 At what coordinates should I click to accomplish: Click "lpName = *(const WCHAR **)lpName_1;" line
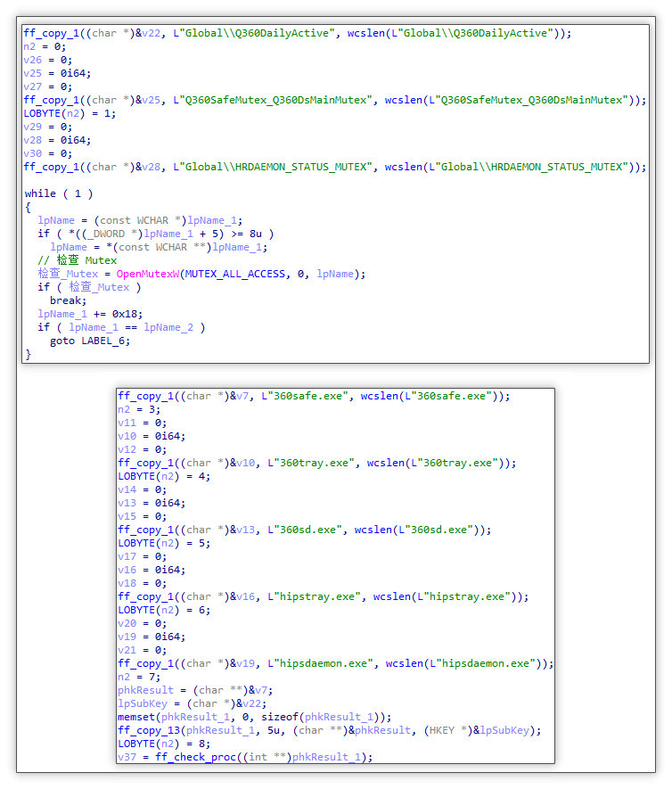pyautogui.click(x=159, y=247)
